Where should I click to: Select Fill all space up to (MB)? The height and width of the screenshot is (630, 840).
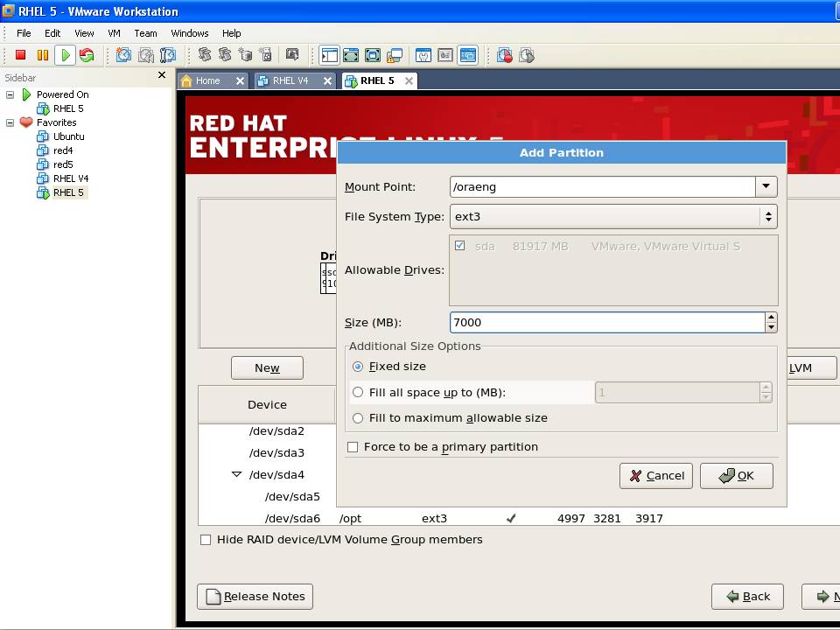pyautogui.click(x=358, y=393)
